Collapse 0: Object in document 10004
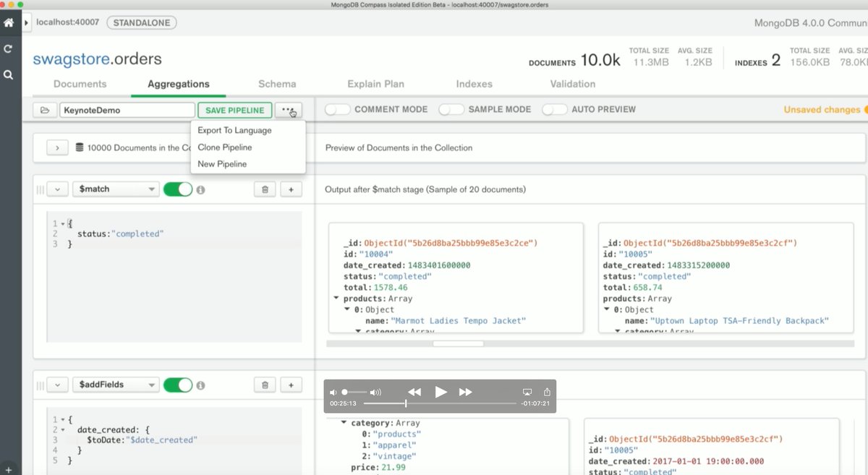Screen dimensions: 868x475 point(346,309)
